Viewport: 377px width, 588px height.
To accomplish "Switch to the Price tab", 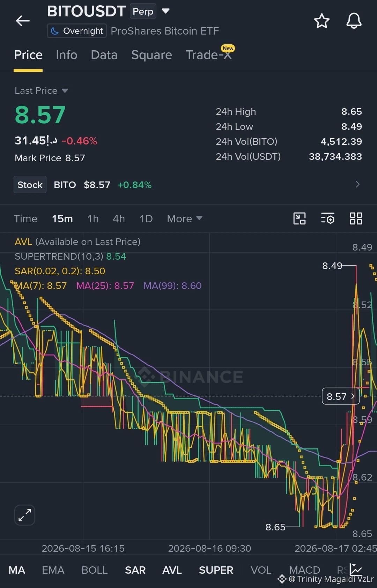I will (x=28, y=55).
